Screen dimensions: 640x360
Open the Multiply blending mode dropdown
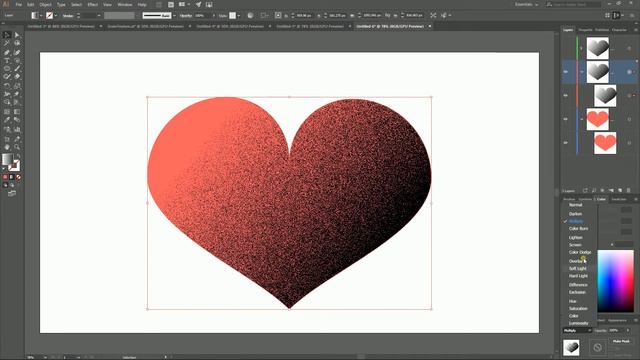click(578, 330)
